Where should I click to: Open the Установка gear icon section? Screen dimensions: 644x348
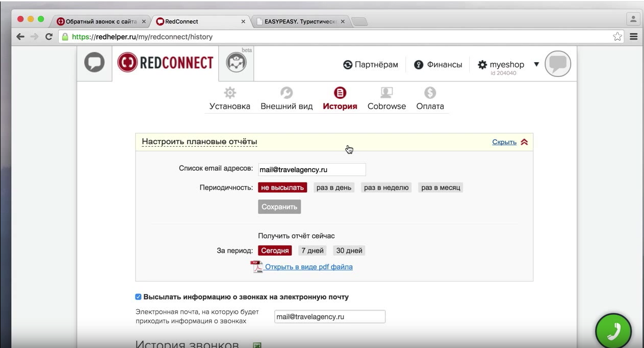coord(230,93)
